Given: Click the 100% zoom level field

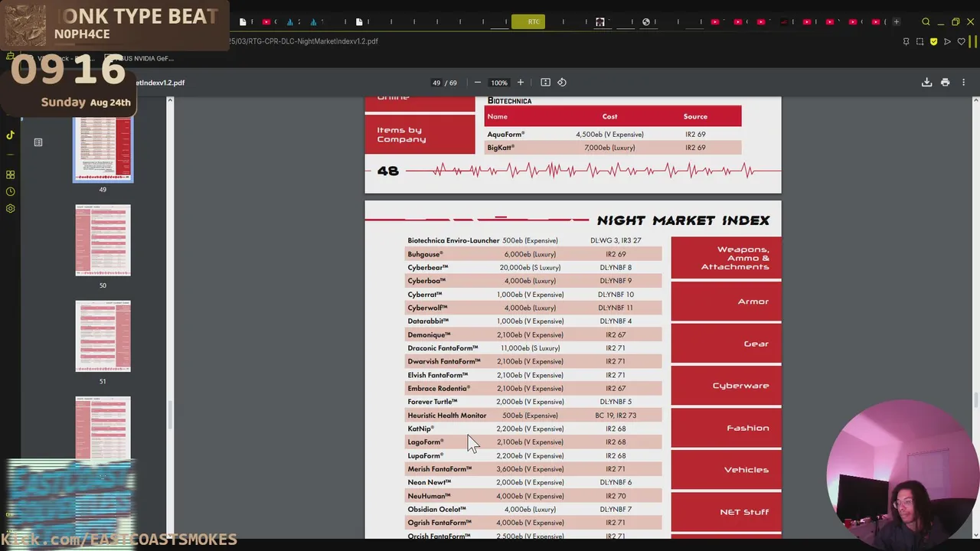Looking at the screenshot, I should click(499, 83).
